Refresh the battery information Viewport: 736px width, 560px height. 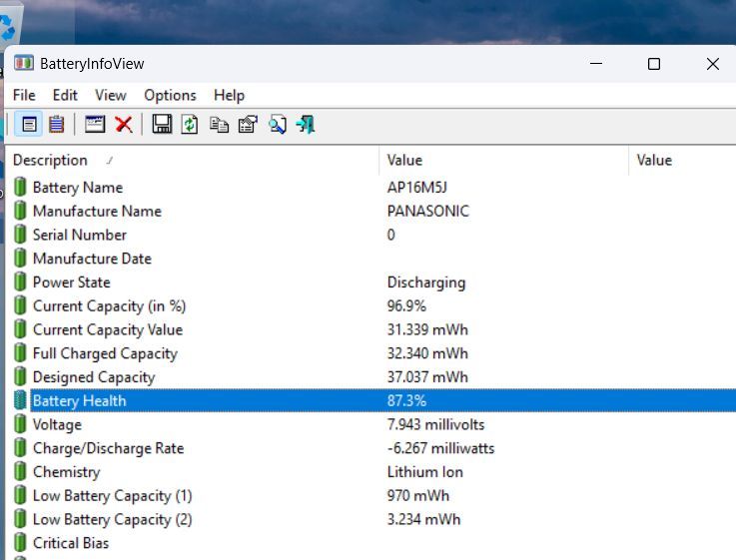[190, 125]
